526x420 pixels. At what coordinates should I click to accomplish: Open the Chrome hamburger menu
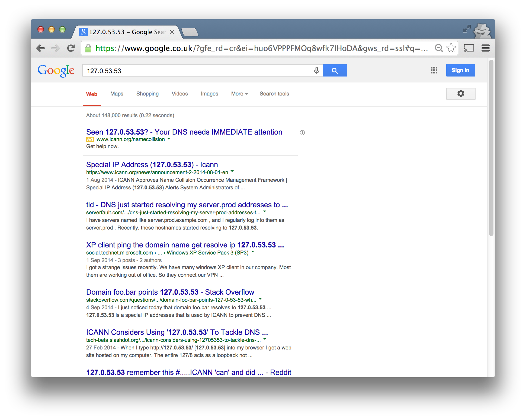486,48
